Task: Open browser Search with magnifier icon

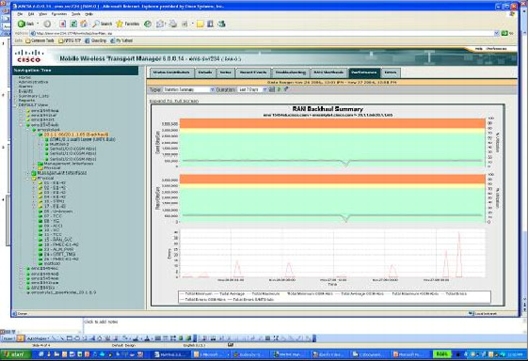Action: [102, 24]
